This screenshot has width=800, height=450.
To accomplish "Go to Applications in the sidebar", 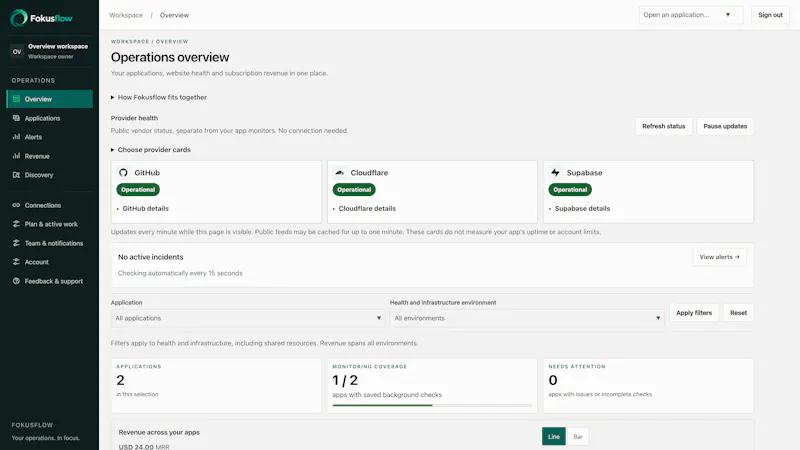I will (x=49, y=118).
